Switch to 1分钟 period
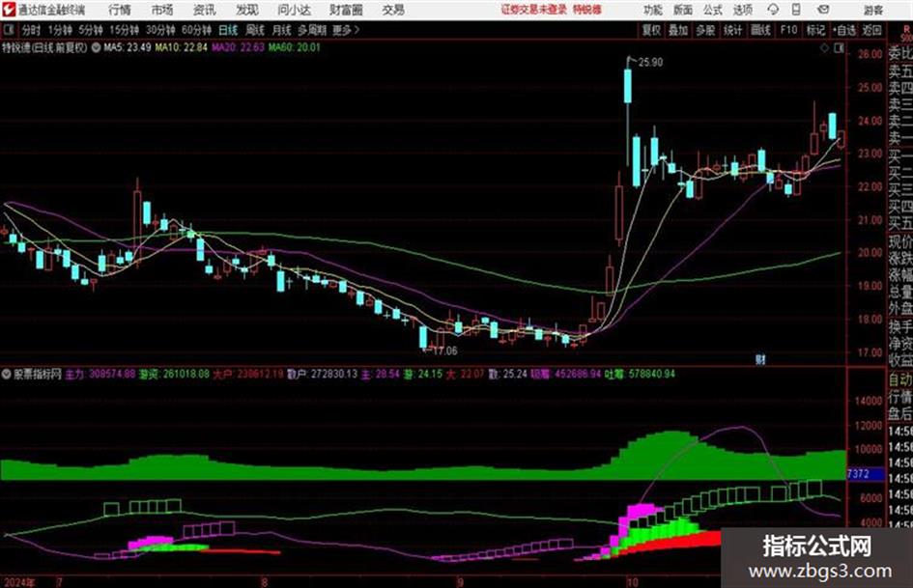This screenshot has height=588, width=913. pyautogui.click(x=60, y=30)
